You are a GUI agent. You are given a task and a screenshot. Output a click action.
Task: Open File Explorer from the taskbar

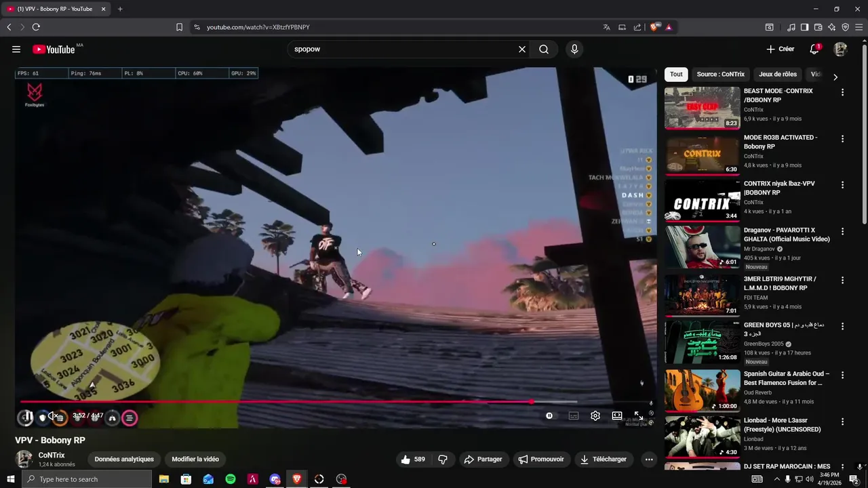[163, 479]
